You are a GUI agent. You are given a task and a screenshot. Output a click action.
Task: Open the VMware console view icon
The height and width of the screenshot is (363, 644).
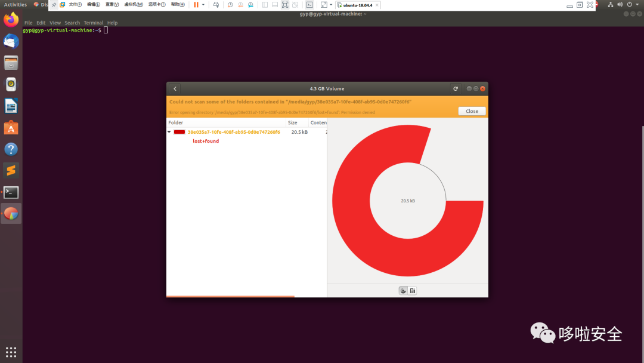[309, 5]
